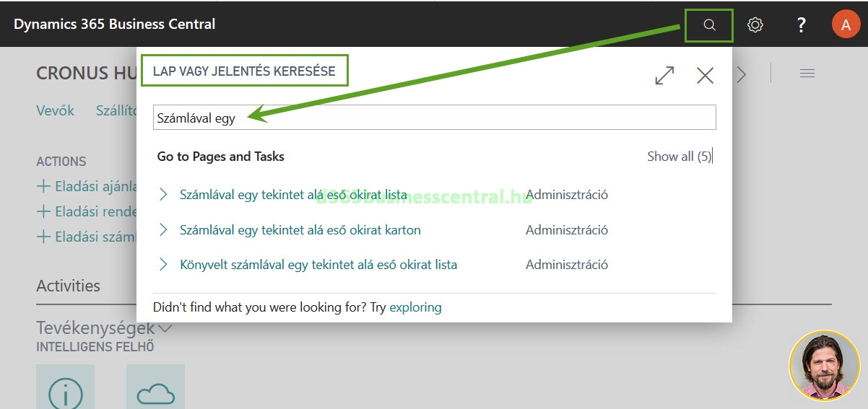Expand the search dialog to full size
Image resolution: width=868 pixels, height=409 pixels.
pyautogui.click(x=664, y=75)
